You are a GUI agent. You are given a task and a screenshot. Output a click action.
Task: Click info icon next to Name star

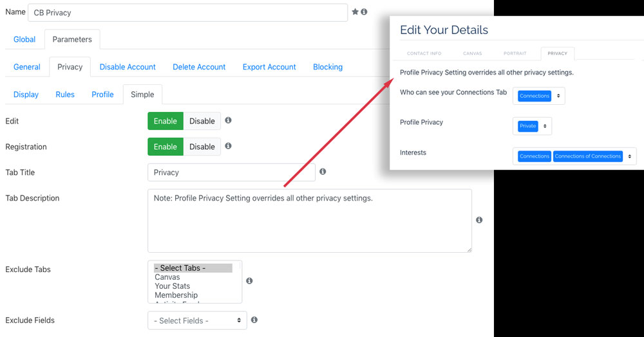[364, 12]
